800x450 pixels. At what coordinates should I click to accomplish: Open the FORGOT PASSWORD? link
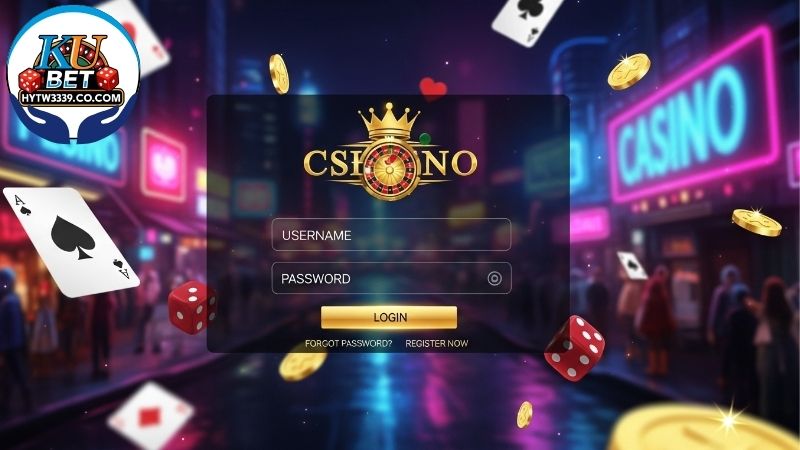click(x=348, y=343)
